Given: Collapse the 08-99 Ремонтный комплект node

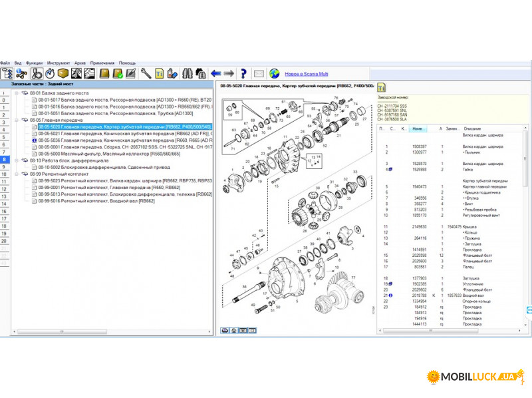Looking at the screenshot, I should 16,174.
